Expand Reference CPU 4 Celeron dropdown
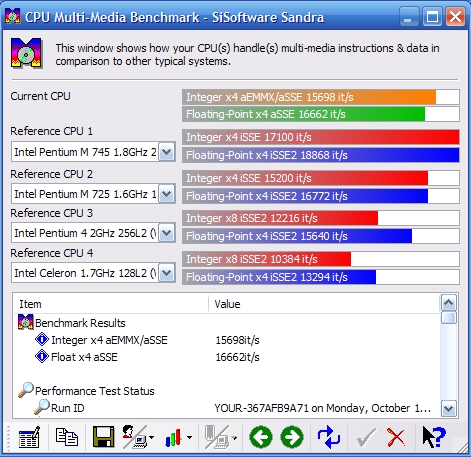The height and width of the screenshot is (457, 471). pyautogui.click(x=166, y=273)
